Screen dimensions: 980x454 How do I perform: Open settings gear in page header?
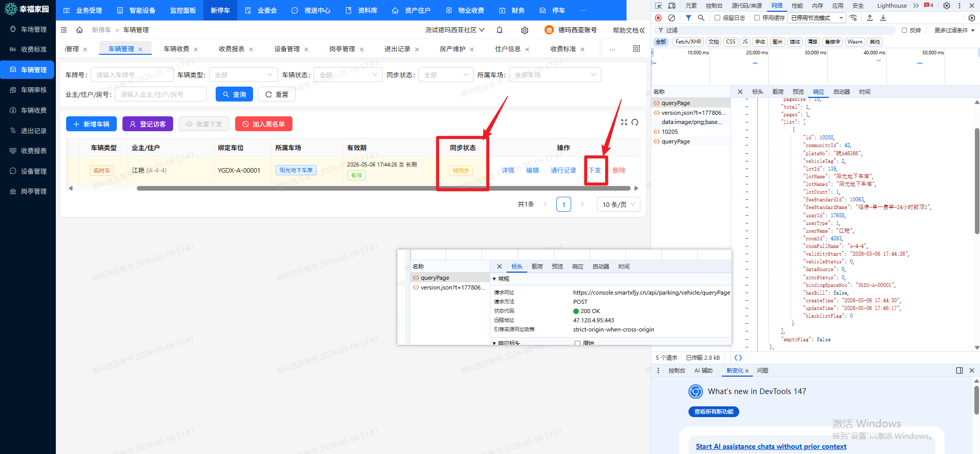click(525, 30)
